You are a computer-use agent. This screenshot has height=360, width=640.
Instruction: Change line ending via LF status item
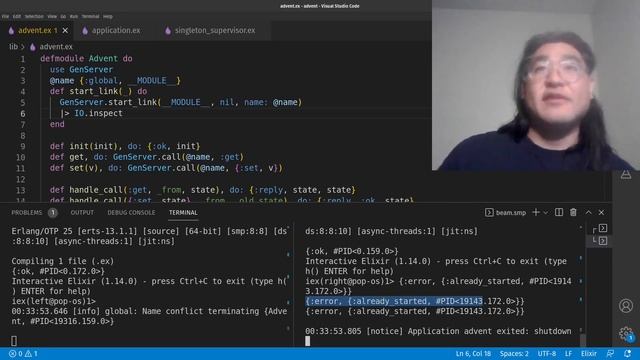pyautogui.click(x=568, y=353)
